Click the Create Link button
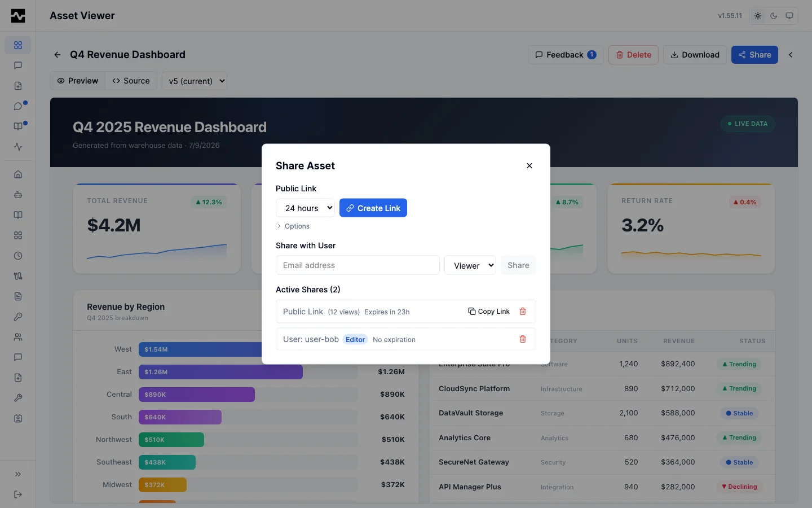Viewport: 812px width, 508px height. click(x=373, y=208)
